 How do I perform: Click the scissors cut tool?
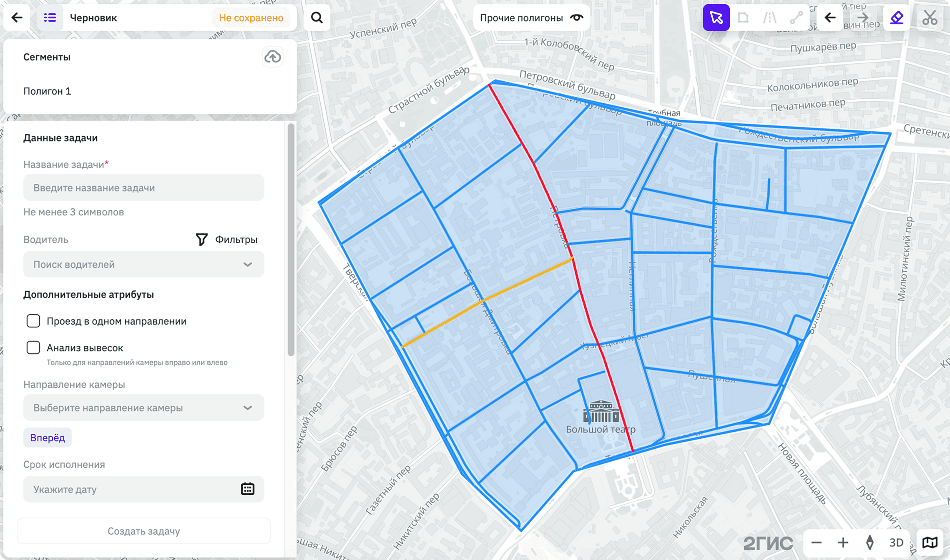pos(930,17)
